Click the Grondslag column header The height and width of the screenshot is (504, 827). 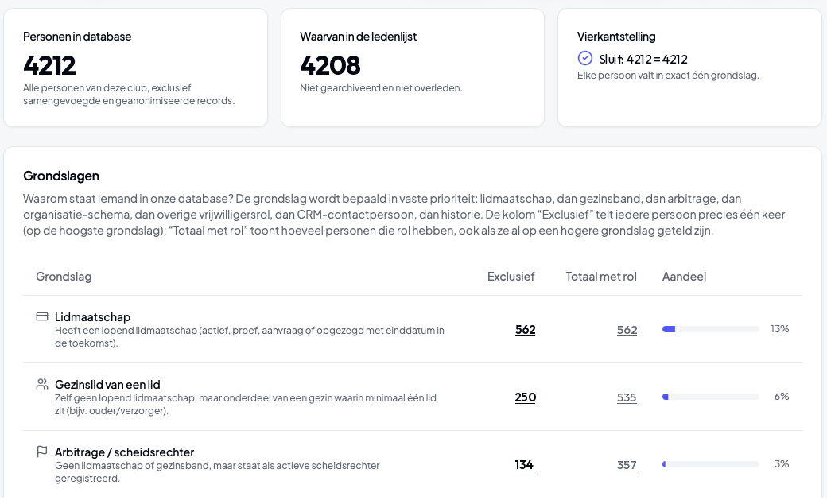[x=64, y=277]
